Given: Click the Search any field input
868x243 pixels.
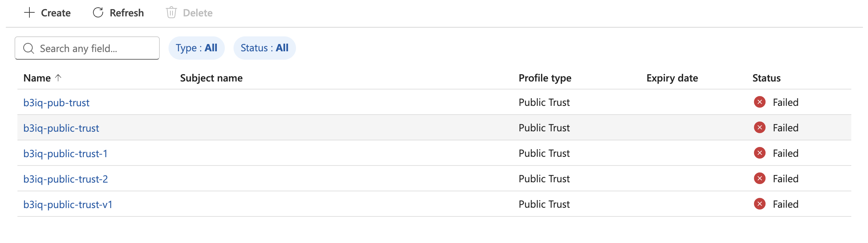Looking at the screenshot, I should 87,48.
